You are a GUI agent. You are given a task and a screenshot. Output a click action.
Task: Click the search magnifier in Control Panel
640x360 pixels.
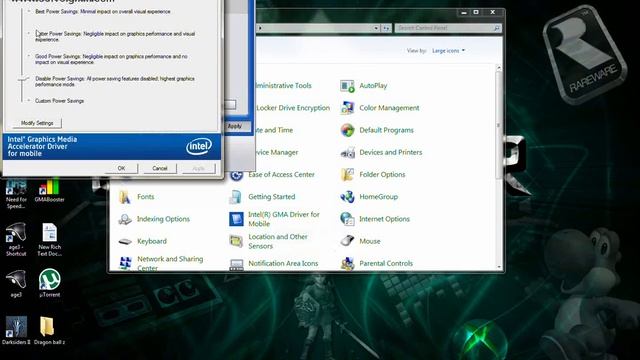point(496,28)
